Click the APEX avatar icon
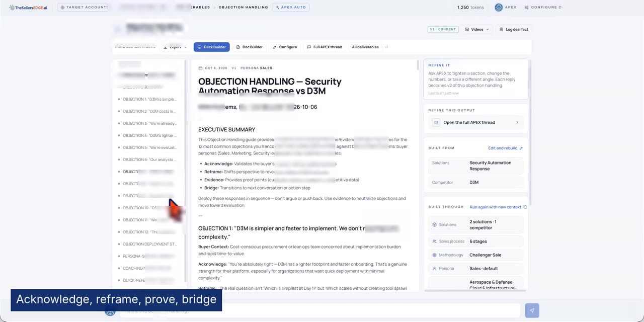Image resolution: width=644 pixels, height=322 pixels. pyautogui.click(x=499, y=8)
